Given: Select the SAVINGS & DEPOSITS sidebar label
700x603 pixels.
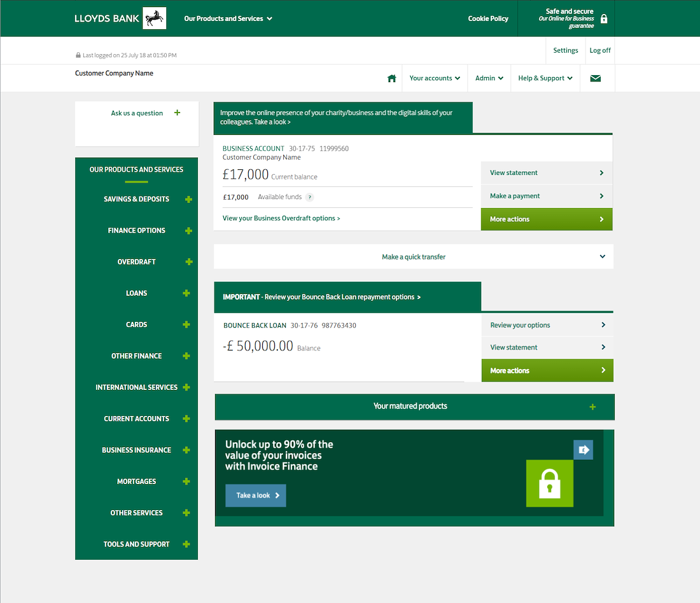Looking at the screenshot, I should coord(136,199).
